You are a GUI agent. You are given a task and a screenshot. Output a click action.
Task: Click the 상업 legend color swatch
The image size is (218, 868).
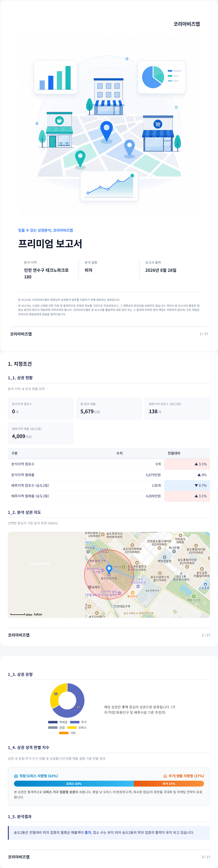(x=53, y=727)
